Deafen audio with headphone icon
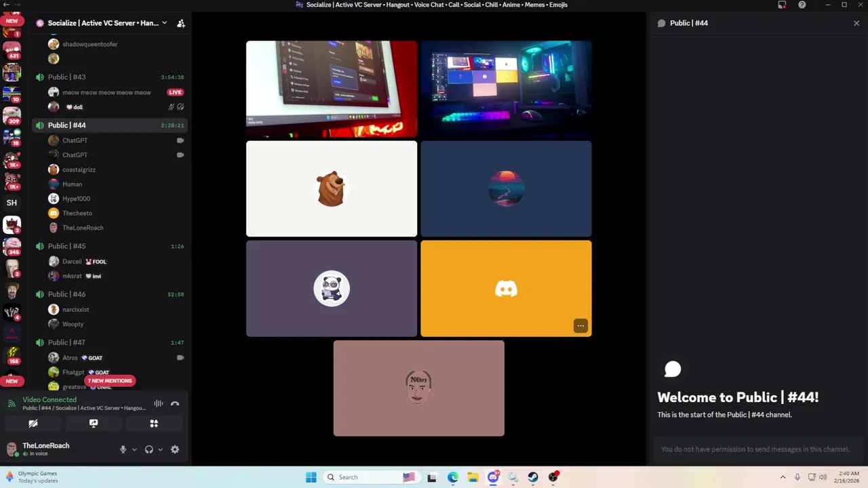Viewport: 868px width, 488px height. (149, 449)
